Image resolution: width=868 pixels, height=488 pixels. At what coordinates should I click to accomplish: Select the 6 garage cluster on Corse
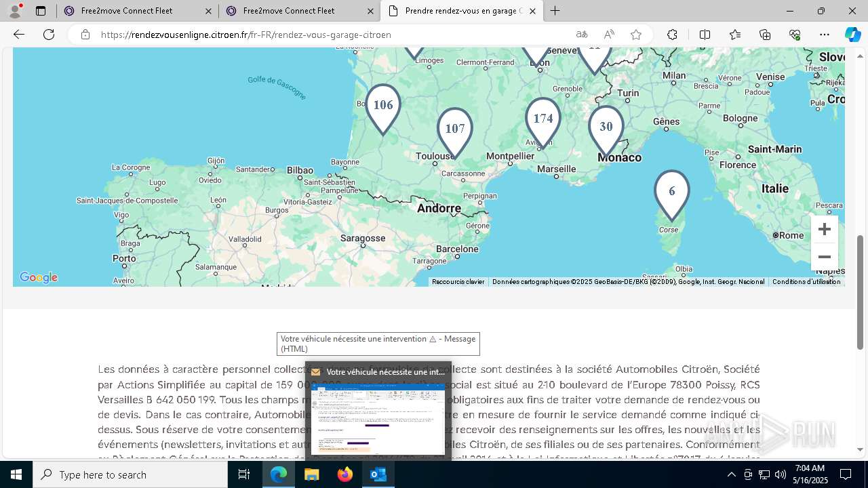pos(672,195)
